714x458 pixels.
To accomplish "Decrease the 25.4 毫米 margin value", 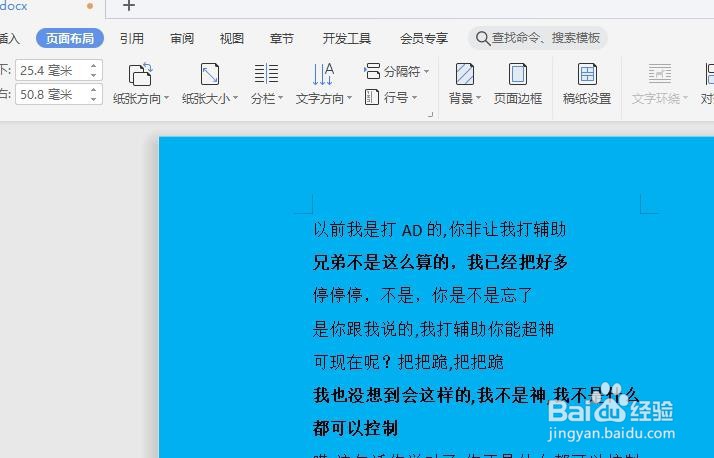I will 94,76.
